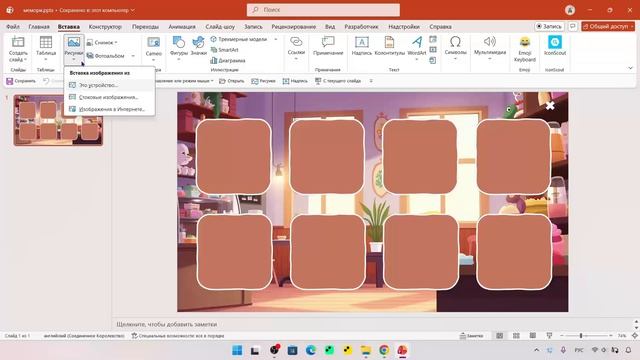Insert a Диаграмма chart

(228, 60)
